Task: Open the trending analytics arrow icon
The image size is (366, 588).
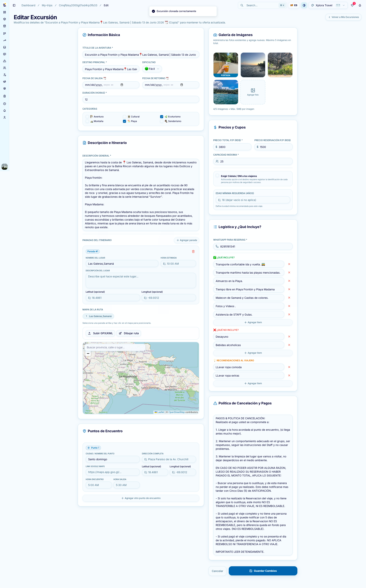Action: click(5, 40)
